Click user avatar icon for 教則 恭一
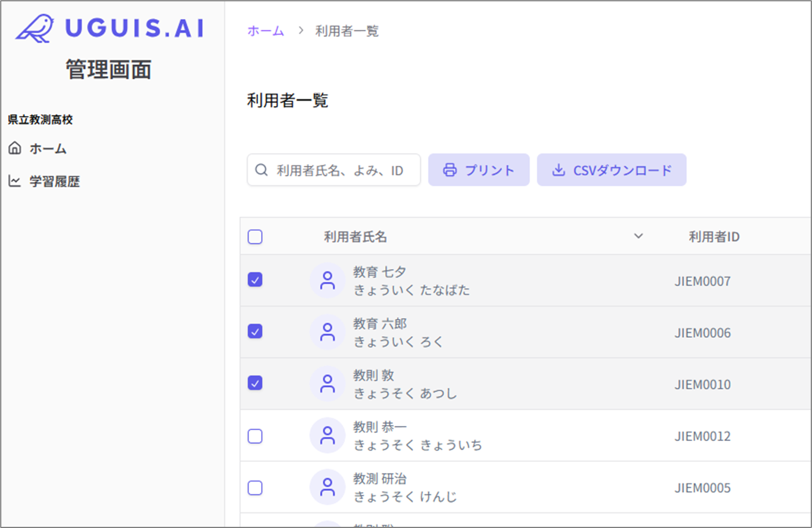The width and height of the screenshot is (812, 528). click(x=327, y=435)
